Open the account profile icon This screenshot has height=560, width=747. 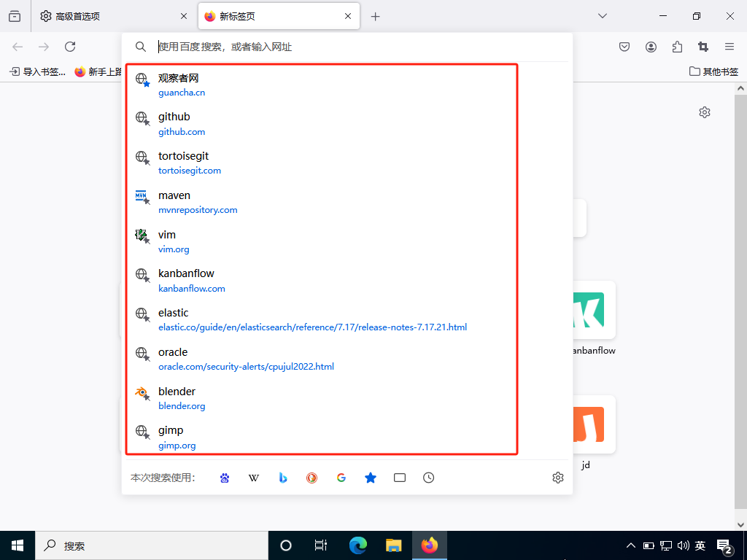(x=651, y=46)
